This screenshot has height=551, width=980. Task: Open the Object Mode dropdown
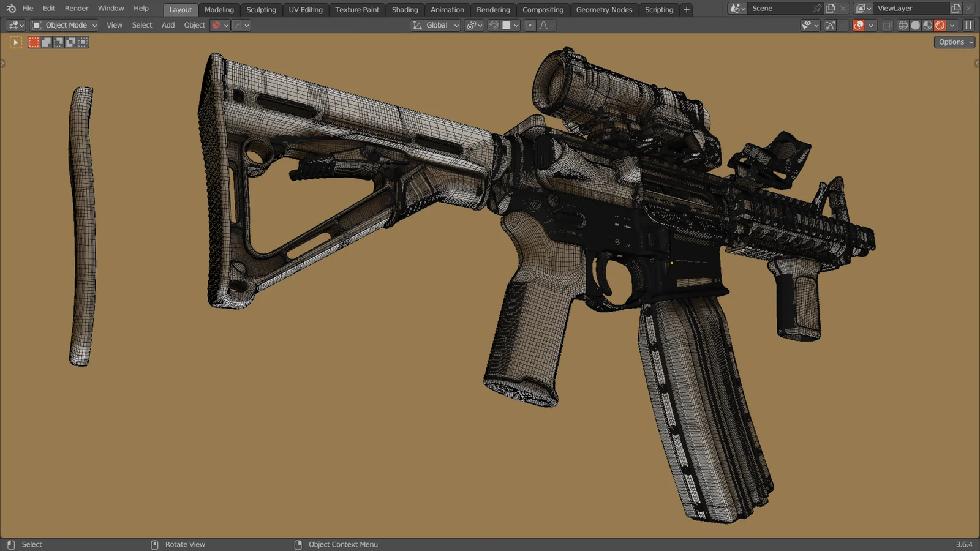[64, 25]
